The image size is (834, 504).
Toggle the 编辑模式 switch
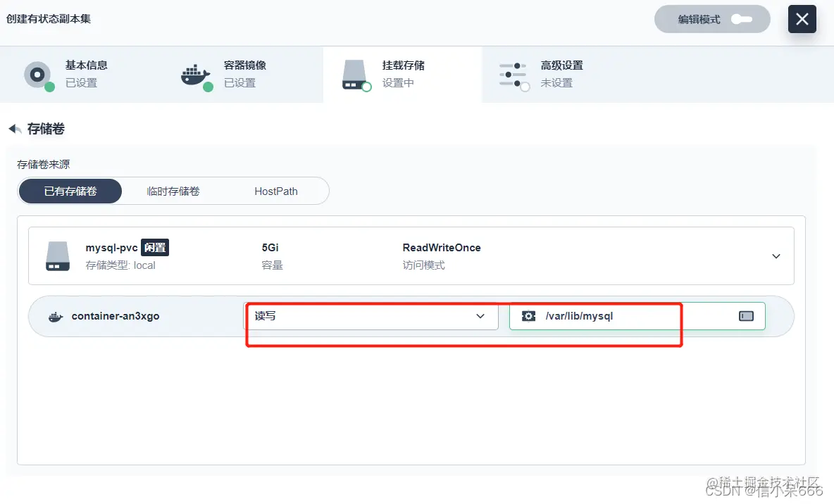(x=742, y=19)
